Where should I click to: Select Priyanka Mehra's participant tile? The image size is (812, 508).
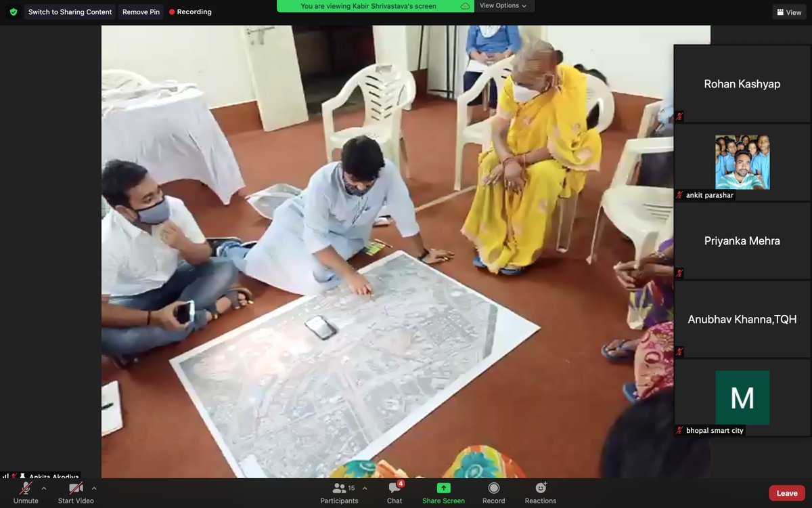[x=742, y=240]
